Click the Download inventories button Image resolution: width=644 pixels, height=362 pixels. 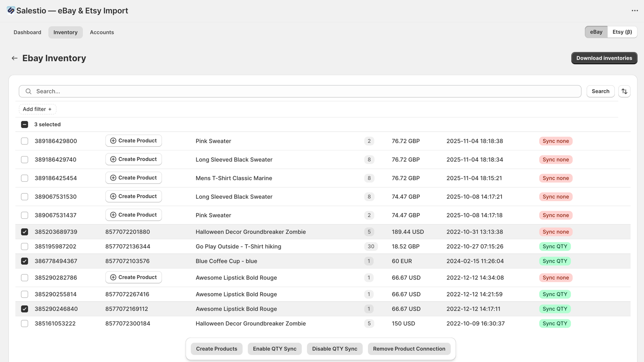pyautogui.click(x=604, y=58)
